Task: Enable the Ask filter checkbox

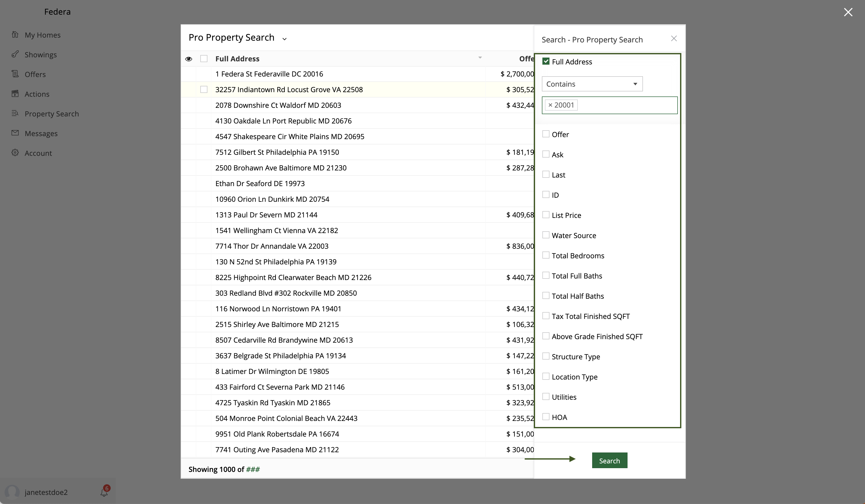Action: click(546, 154)
